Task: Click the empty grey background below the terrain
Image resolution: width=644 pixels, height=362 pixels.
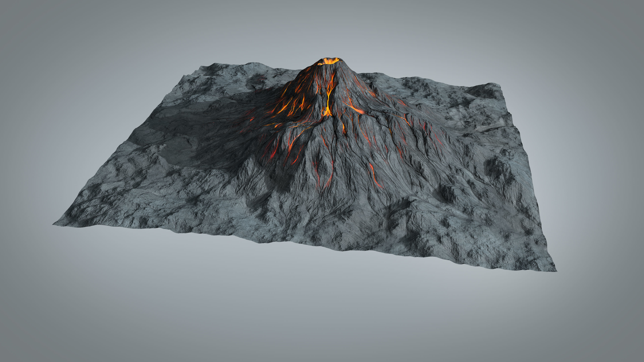Action: [300, 312]
